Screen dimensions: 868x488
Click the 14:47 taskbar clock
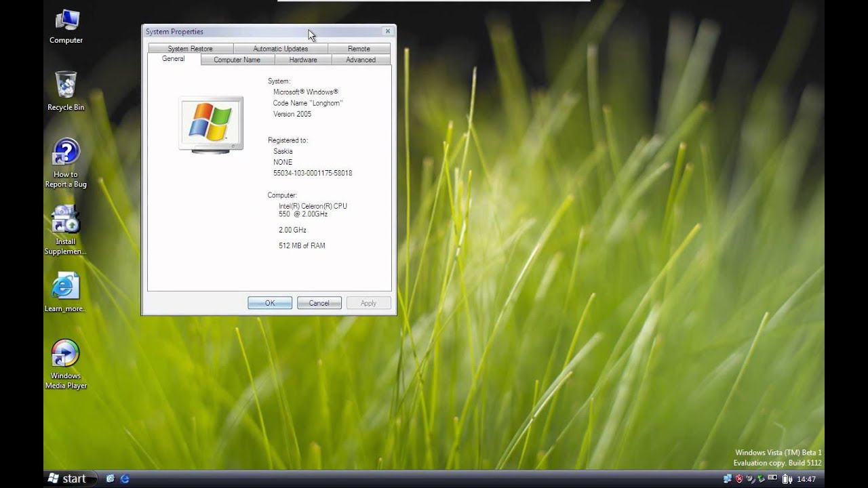tap(806, 479)
